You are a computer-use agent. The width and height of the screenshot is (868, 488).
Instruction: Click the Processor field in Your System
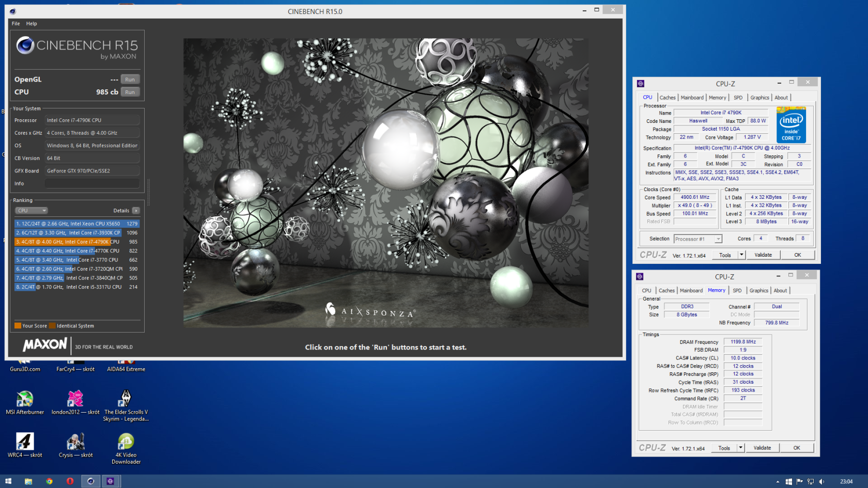tap(92, 120)
